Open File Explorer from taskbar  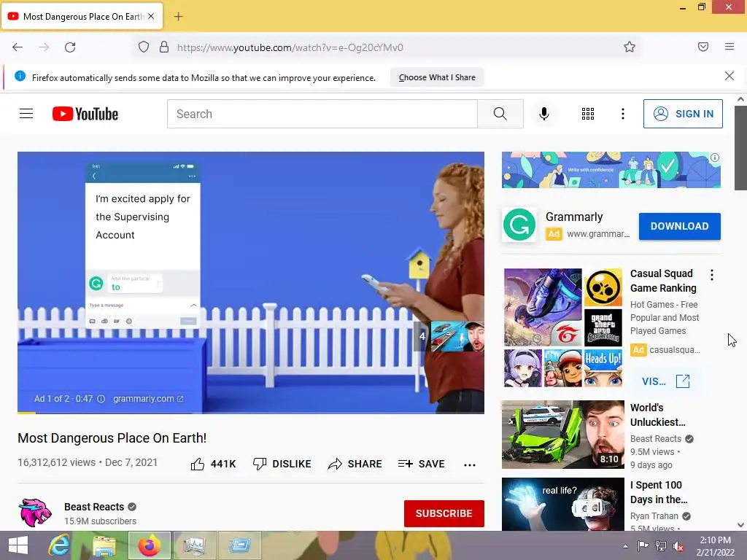(104, 545)
